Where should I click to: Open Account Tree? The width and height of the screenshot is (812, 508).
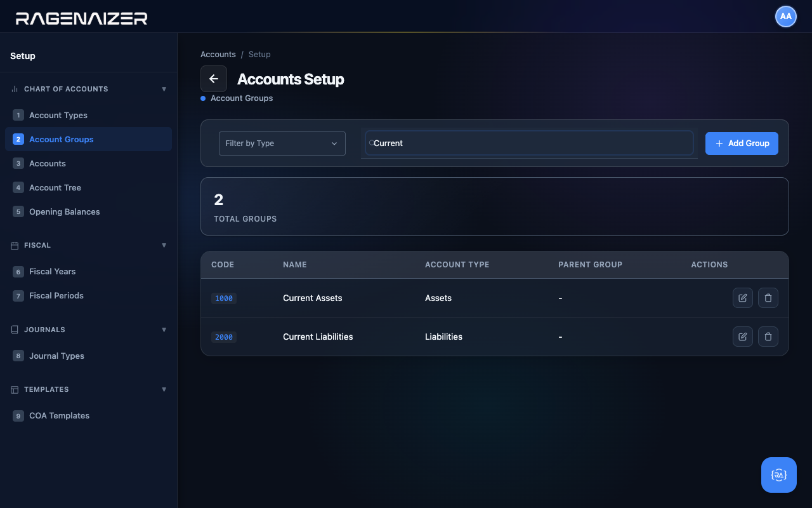coord(88,187)
